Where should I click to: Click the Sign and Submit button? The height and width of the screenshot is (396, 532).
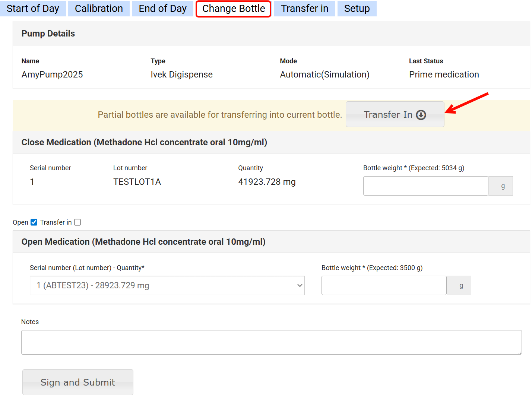pos(78,382)
